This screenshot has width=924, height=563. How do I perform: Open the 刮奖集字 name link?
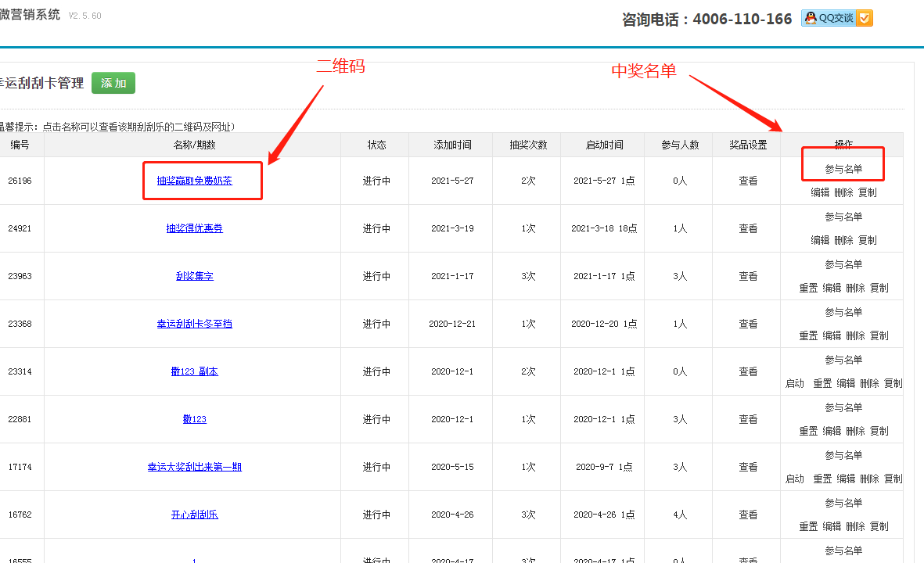click(x=194, y=276)
